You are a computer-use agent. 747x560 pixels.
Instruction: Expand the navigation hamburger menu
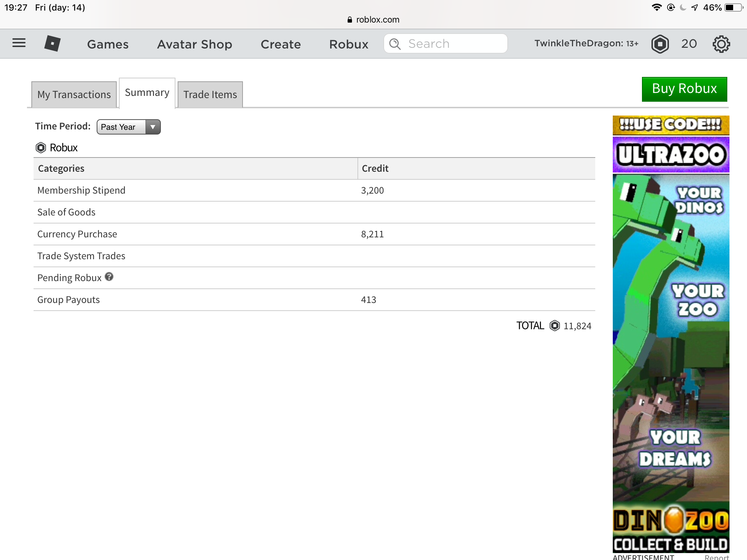point(19,43)
